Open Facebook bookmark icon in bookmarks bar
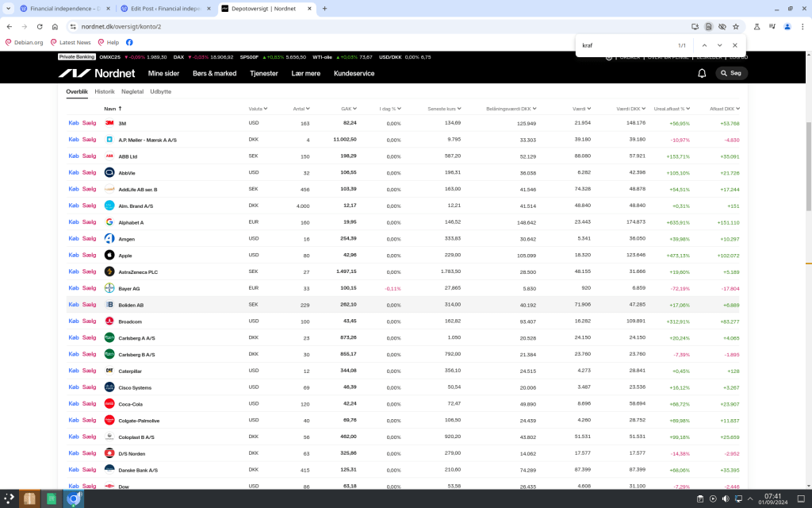 (x=129, y=42)
